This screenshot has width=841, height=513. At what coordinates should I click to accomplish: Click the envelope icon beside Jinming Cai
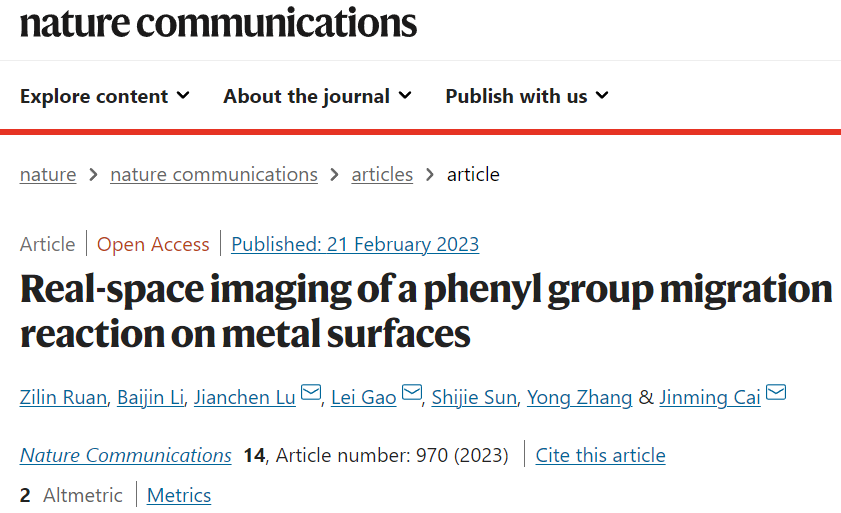click(x=776, y=394)
